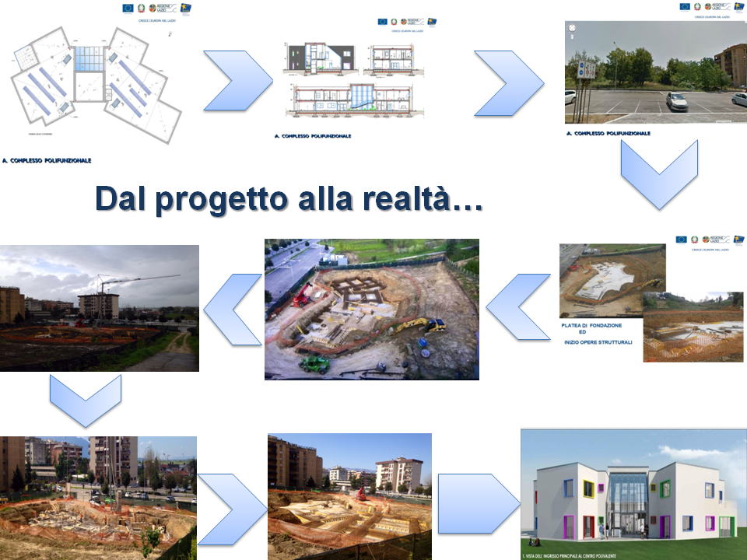
Task: Click the chevron between the two bottom construction photos
Action: (232, 509)
